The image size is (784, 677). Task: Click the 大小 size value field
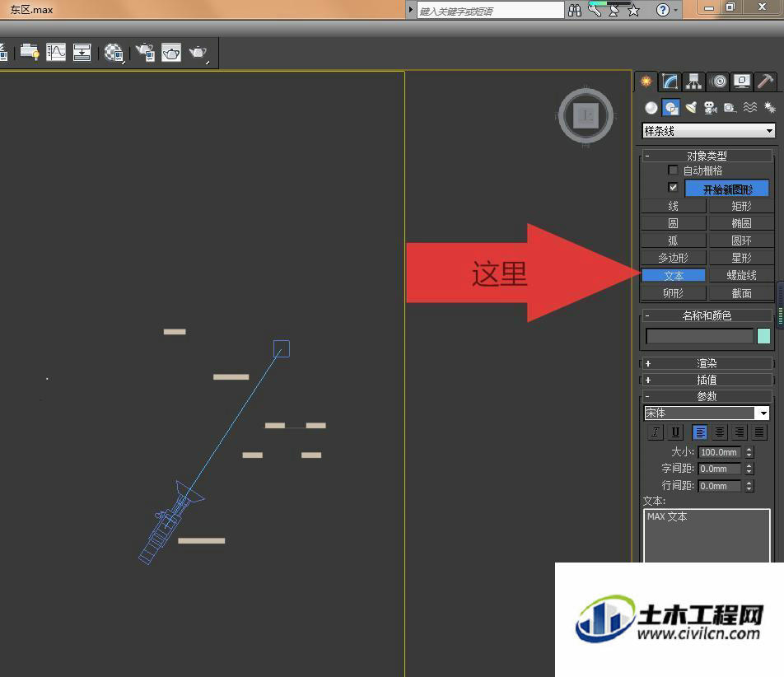pyautogui.click(x=720, y=452)
